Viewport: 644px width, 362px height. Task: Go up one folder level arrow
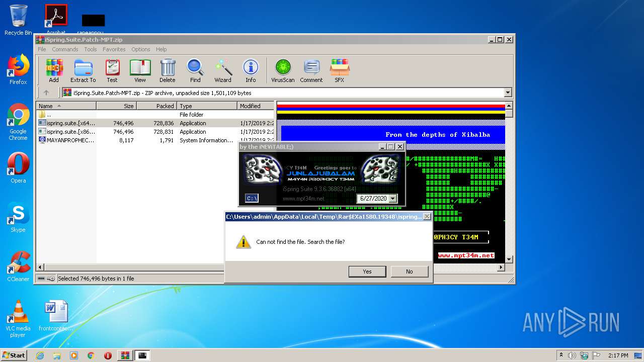pos(46,93)
